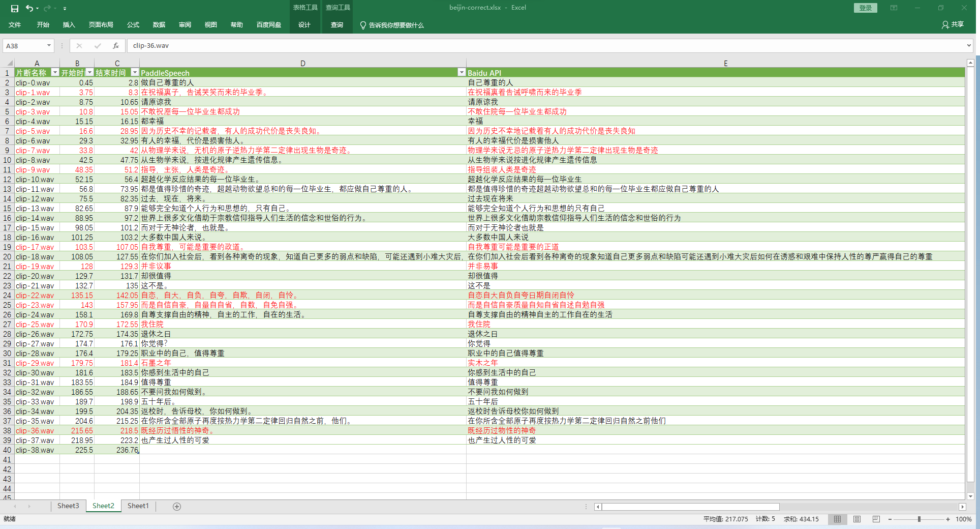Open the Name Box dropdown arrow

(x=49, y=46)
